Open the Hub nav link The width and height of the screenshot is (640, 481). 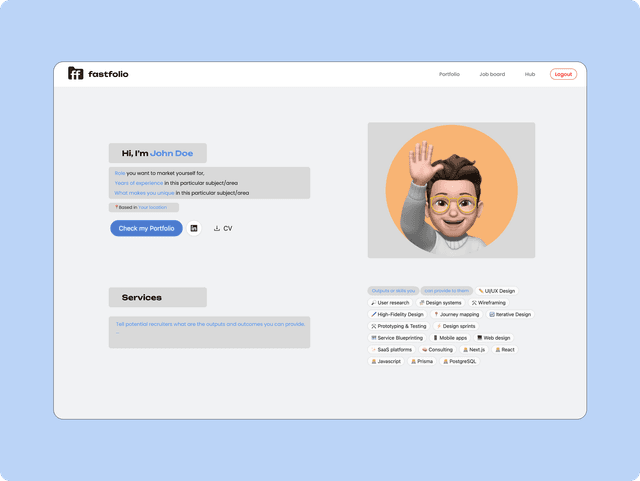530,74
